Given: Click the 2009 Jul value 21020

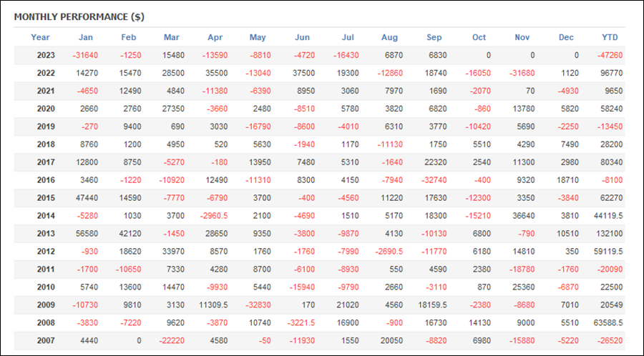Looking at the screenshot, I should point(348,305).
